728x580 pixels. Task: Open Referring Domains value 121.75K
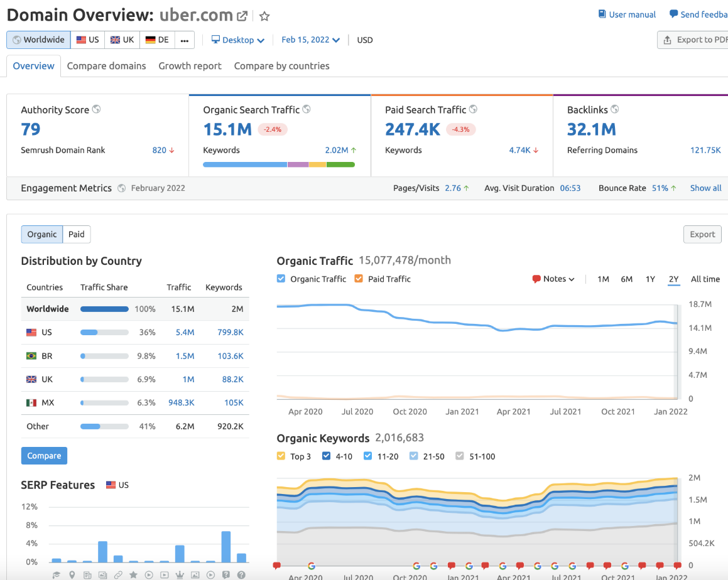(x=705, y=150)
